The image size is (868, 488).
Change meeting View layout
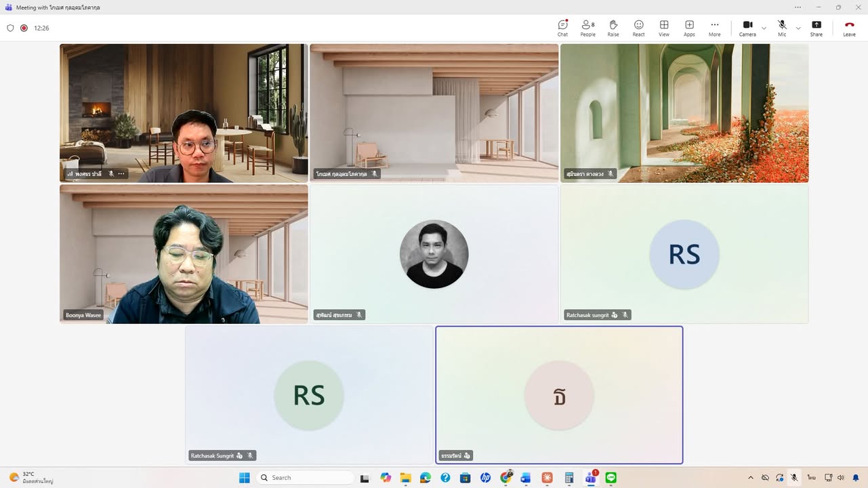click(x=664, y=28)
